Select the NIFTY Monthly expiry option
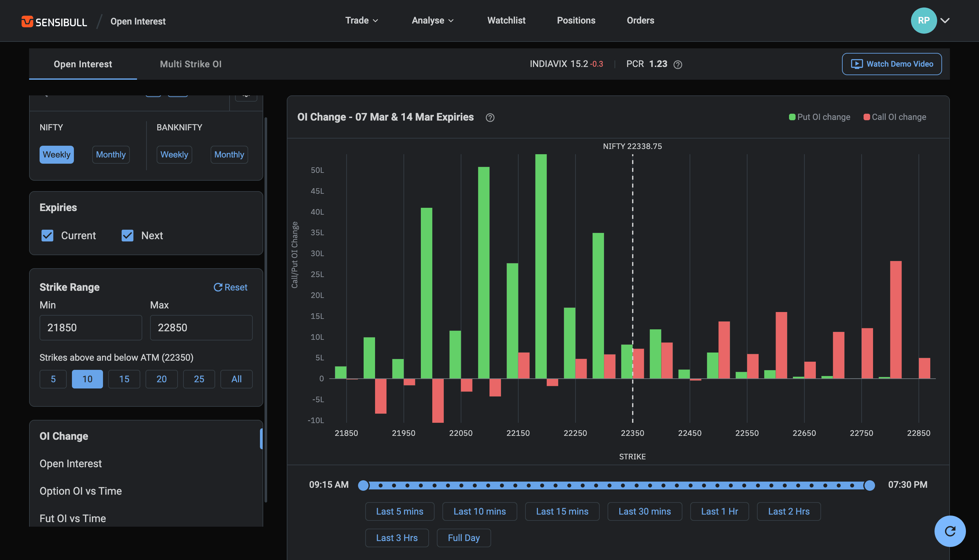Viewport: 979px width, 560px height. click(111, 155)
